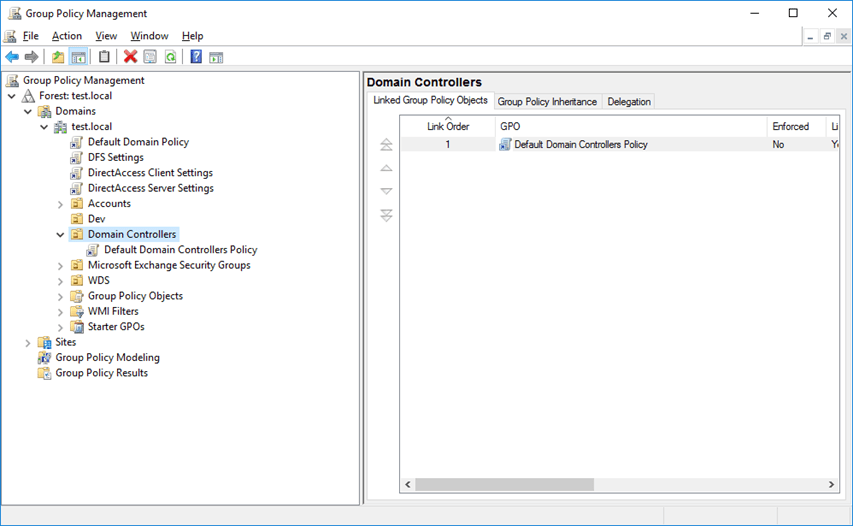
Task: Expand the WMI Filters node arrow
Action: point(60,312)
